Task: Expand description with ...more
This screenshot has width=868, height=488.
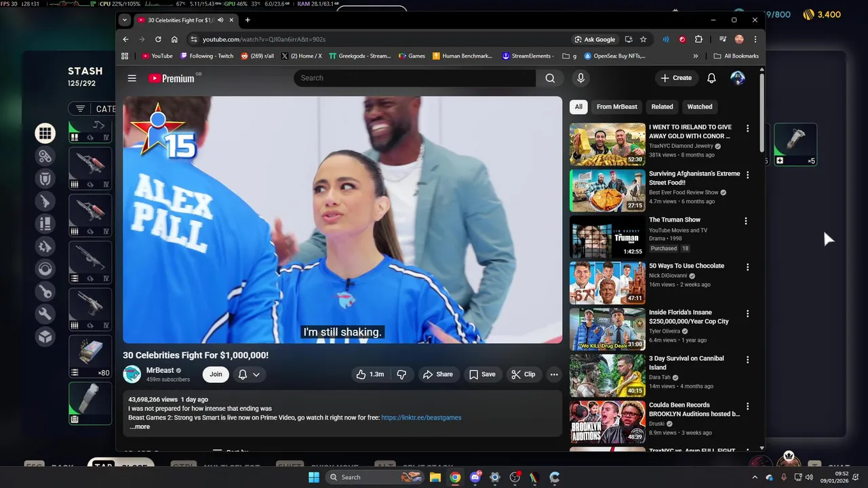Action: tap(140, 427)
